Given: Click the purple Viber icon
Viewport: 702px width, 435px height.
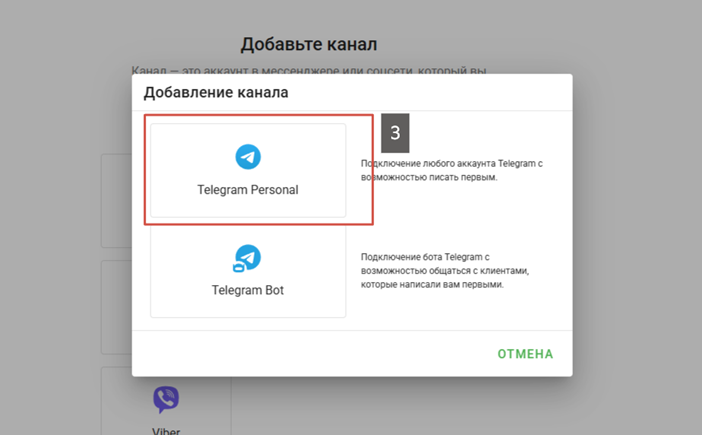Looking at the screenshot, I should tap(166, 400).
